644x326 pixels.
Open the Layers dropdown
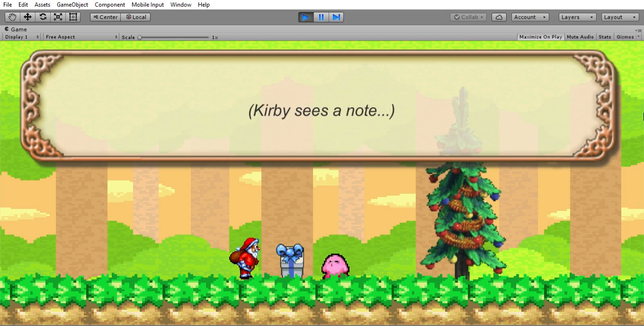pos(577,17)
